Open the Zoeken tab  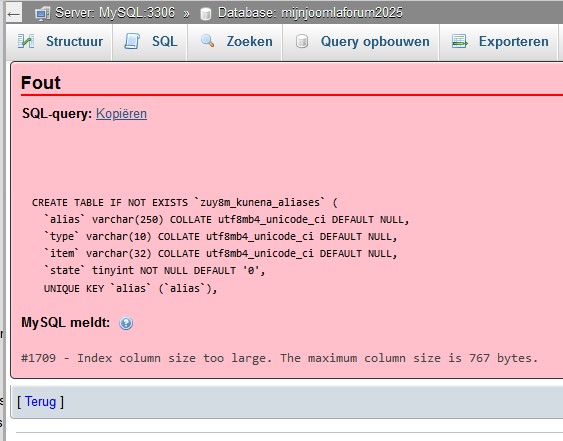pos(235,42)
